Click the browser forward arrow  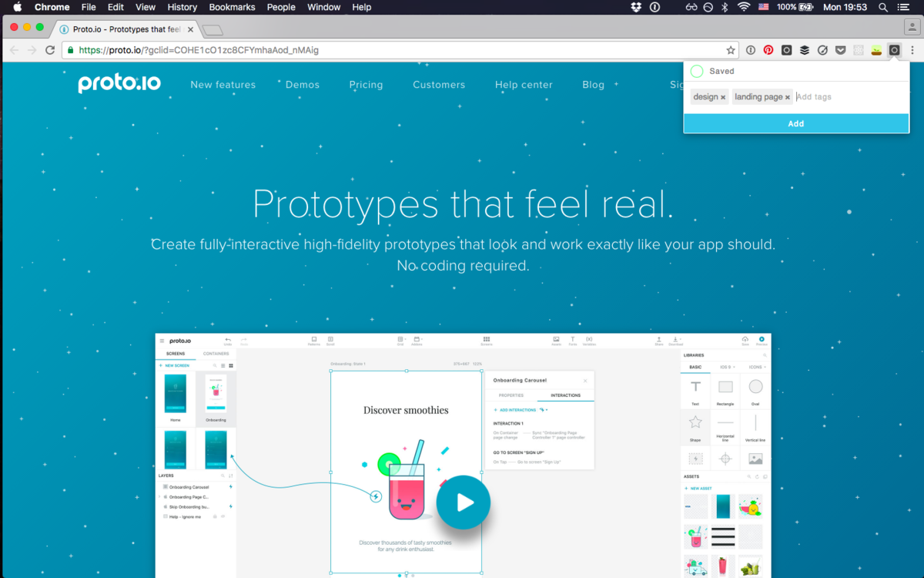[32, 50]
